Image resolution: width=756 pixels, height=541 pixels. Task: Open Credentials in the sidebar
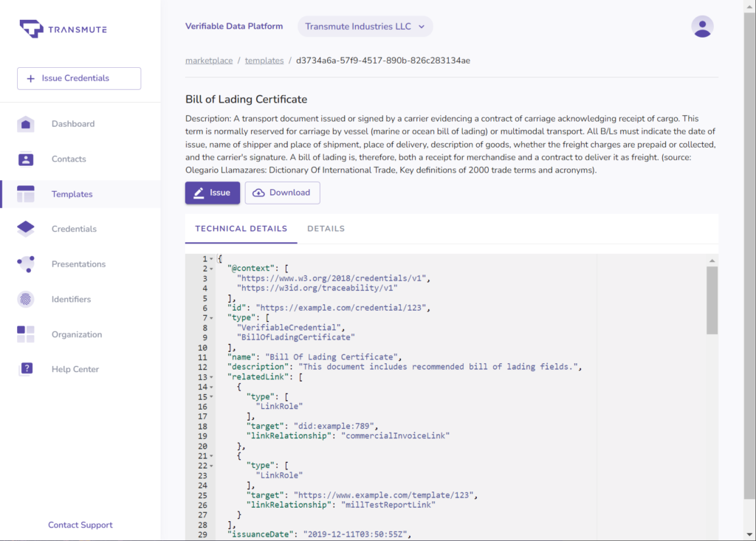[81, 229]
